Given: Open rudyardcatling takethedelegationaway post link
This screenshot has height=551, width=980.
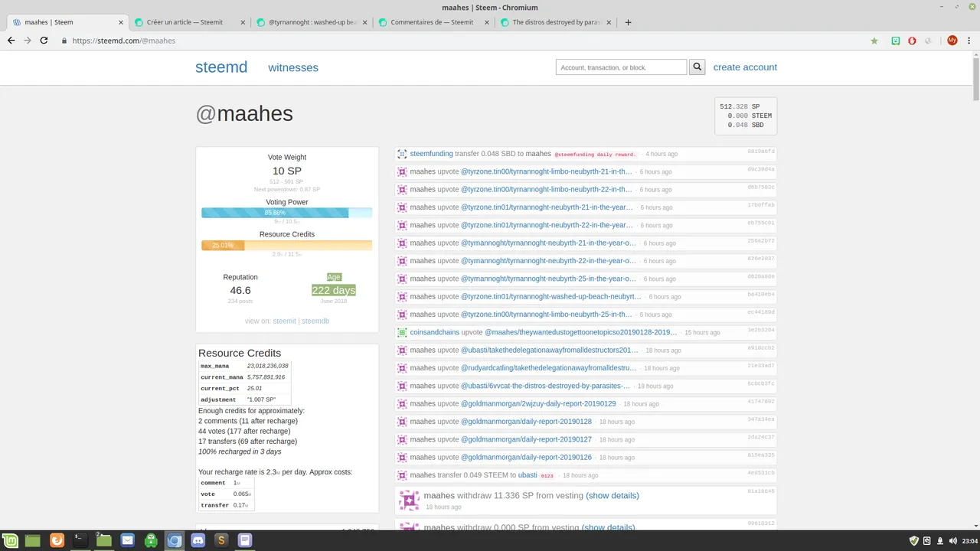Looking at the screenshot, I should [x=548, y=368].
